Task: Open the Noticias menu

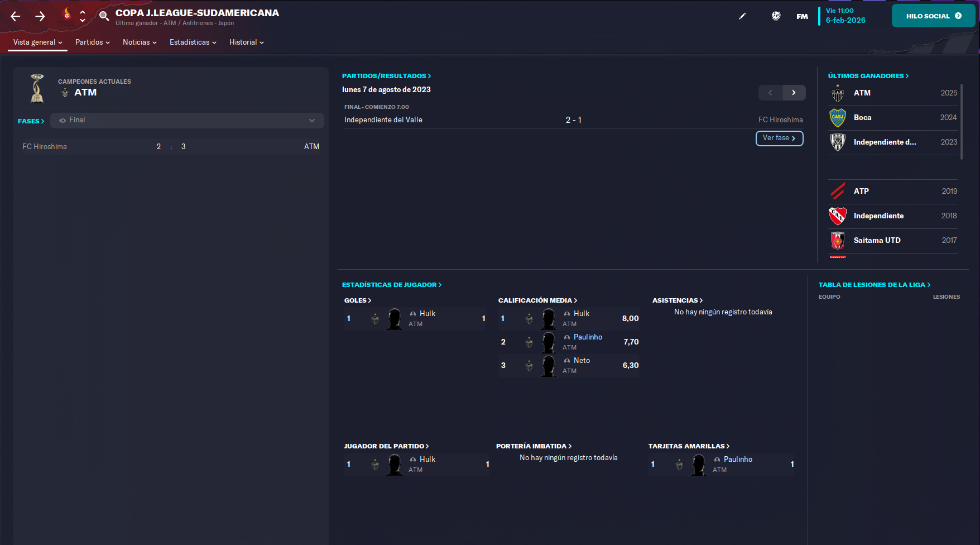Action: click(x=140, y=42)
